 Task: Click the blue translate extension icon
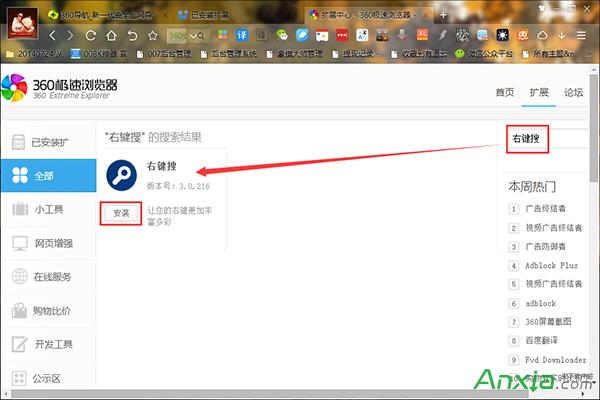(241, 35)
